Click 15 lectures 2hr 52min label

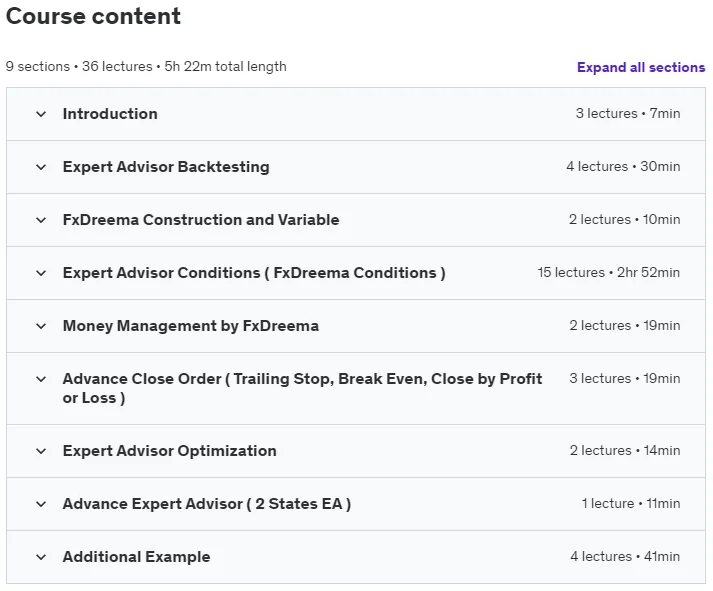tap(608, 272)
